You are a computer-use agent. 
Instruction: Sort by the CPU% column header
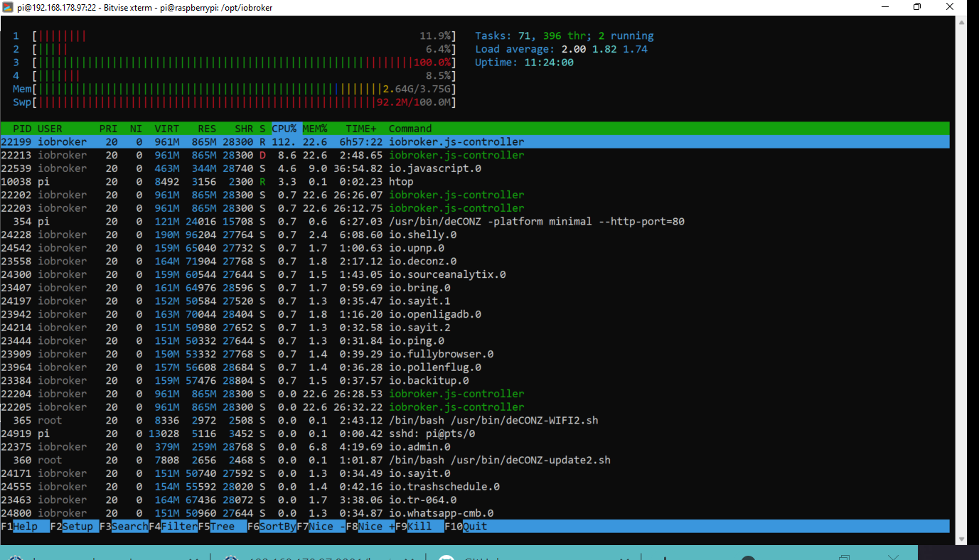[284, 129]
